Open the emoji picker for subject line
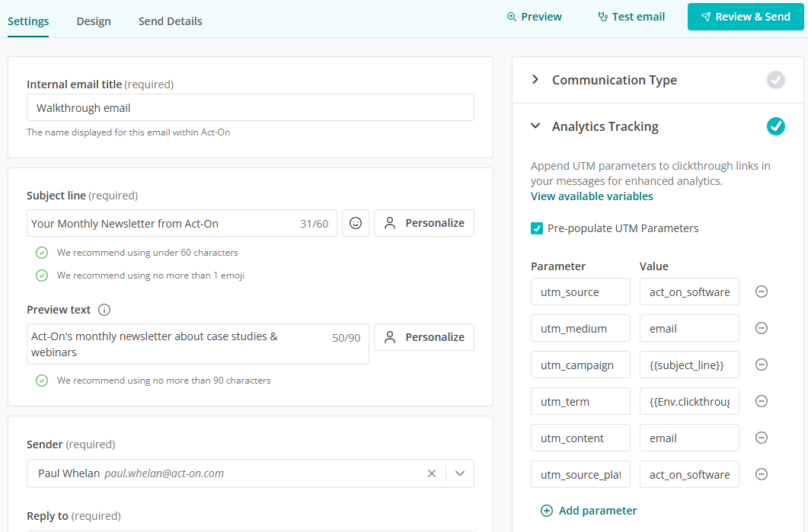This screenshot has height=532, width=808. point(355,223)
